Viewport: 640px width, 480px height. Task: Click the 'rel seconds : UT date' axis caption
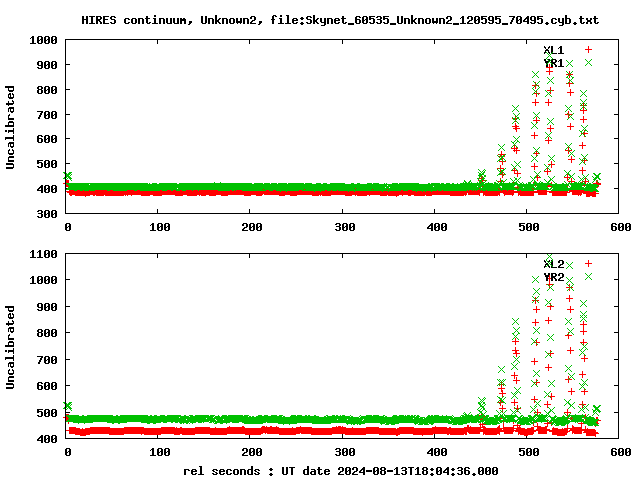tap(341, 471)
